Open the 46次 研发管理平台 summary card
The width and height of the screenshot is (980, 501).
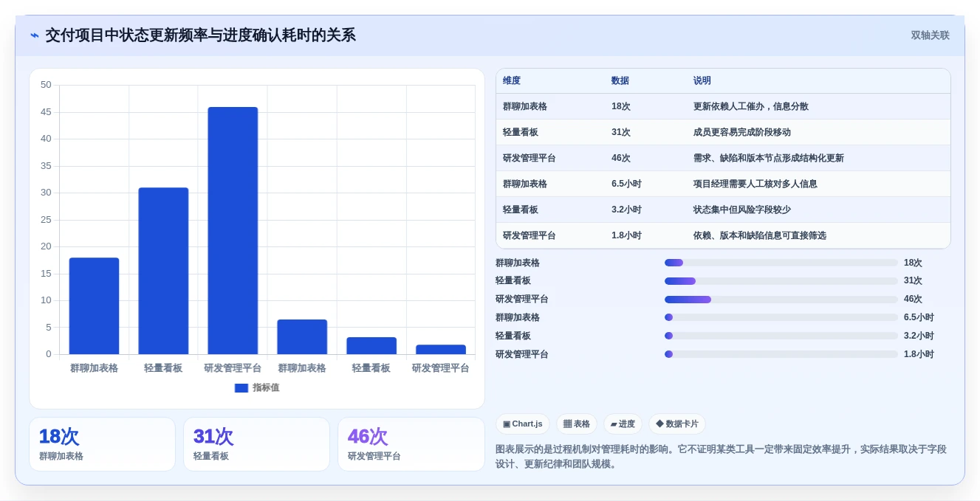[x=411, y=444]
